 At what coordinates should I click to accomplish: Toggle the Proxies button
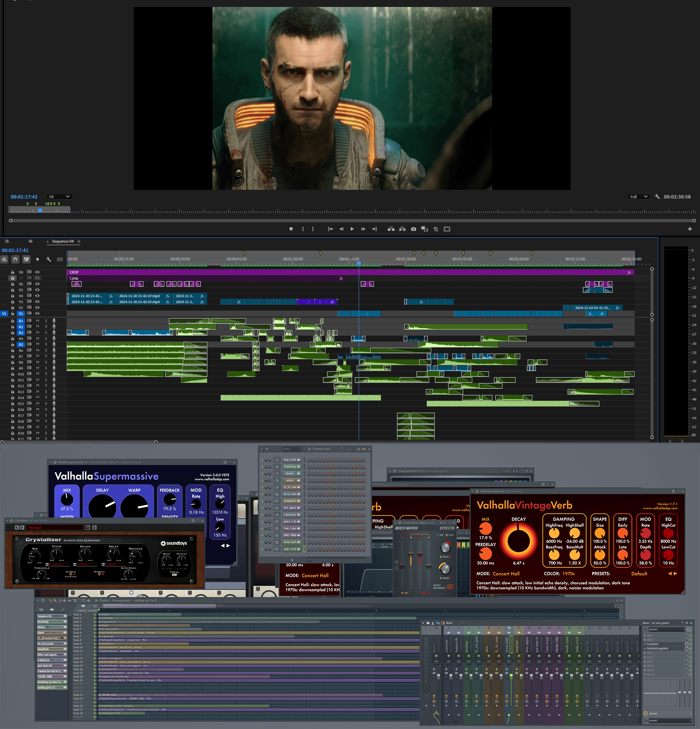pos(436,229)
